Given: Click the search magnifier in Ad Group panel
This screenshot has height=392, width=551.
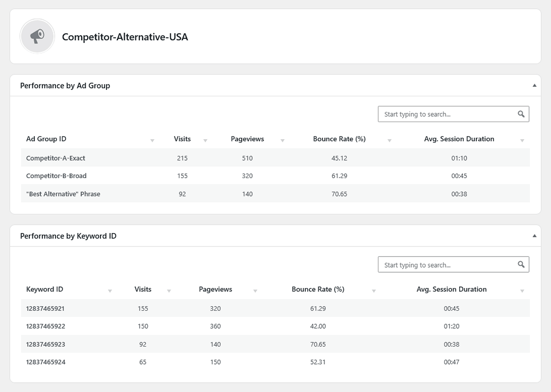Looking at the screenshot, I should point(521,114).
